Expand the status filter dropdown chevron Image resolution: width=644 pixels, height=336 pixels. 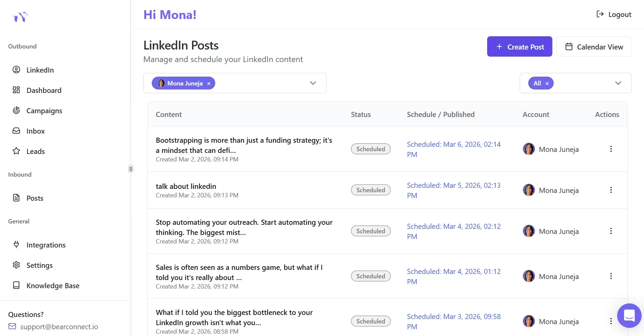coord(618,83)
